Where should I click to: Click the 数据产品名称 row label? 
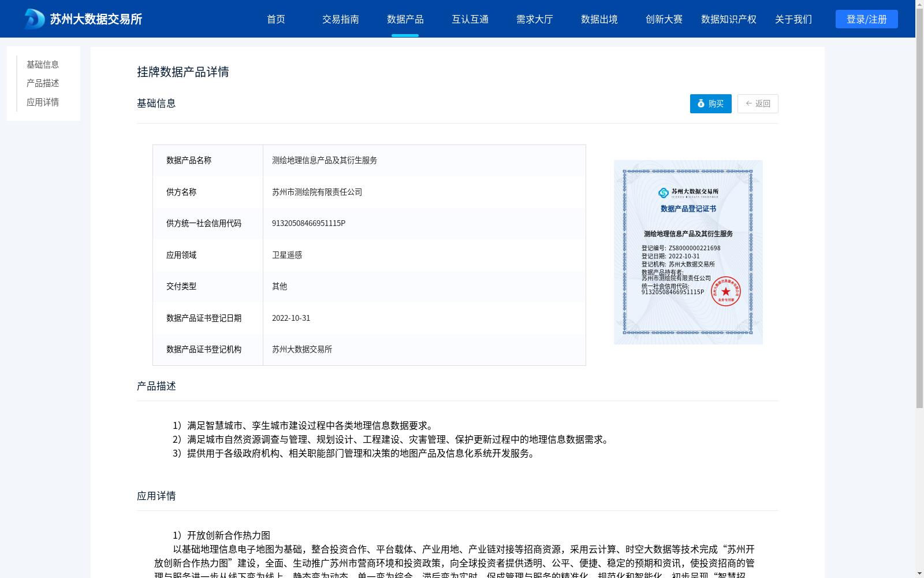pos(189,160)
